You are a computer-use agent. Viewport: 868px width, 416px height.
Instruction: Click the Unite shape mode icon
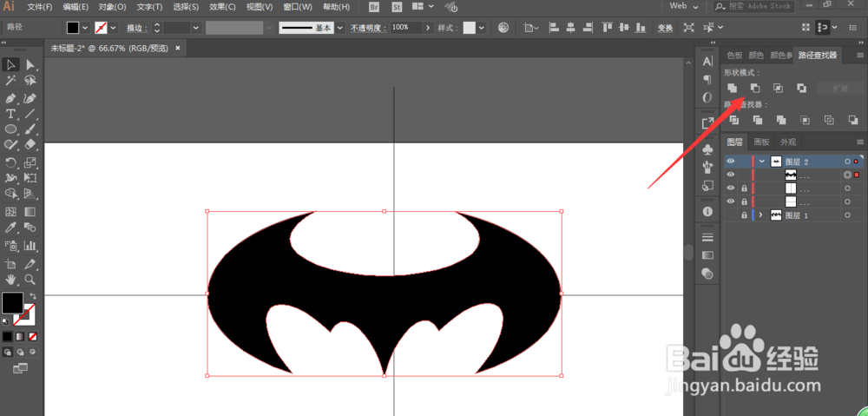[732, 88]
